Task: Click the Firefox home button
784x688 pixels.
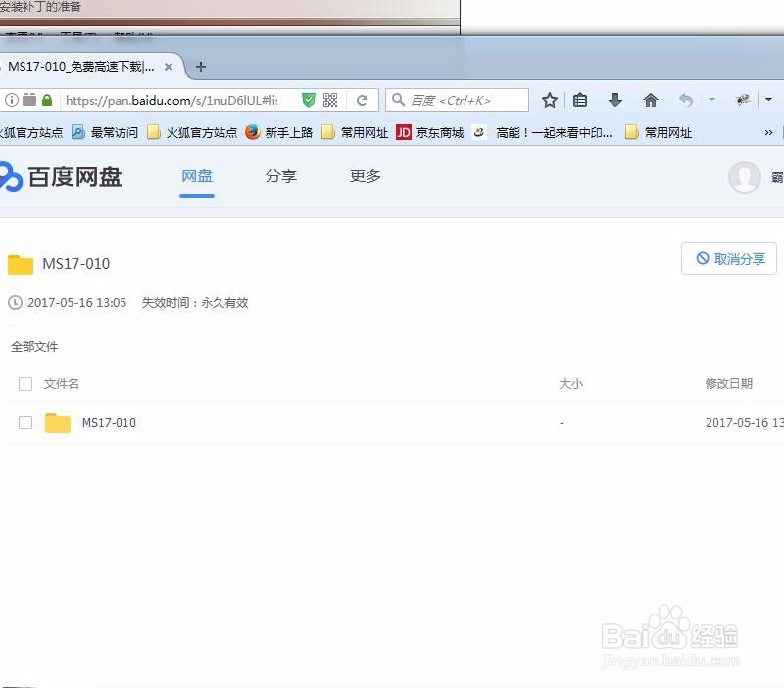Action: point(650,100)
